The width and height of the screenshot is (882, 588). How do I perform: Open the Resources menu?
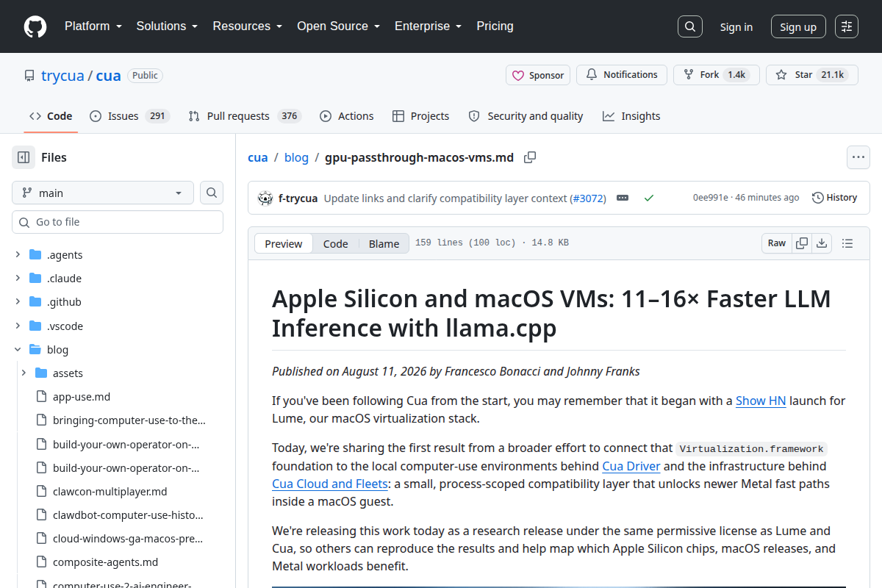[248, 26]
